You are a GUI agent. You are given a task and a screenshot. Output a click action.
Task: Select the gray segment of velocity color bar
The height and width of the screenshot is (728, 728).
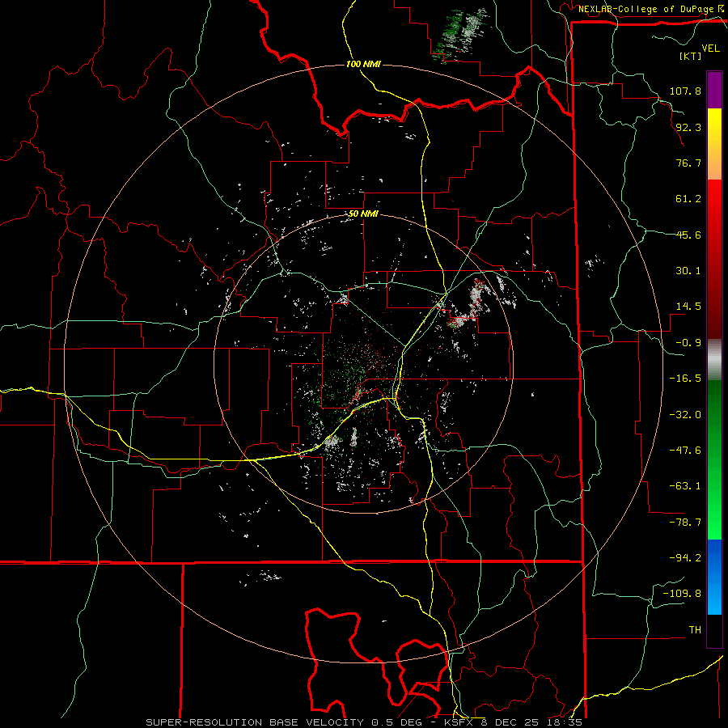click(714, 359)
